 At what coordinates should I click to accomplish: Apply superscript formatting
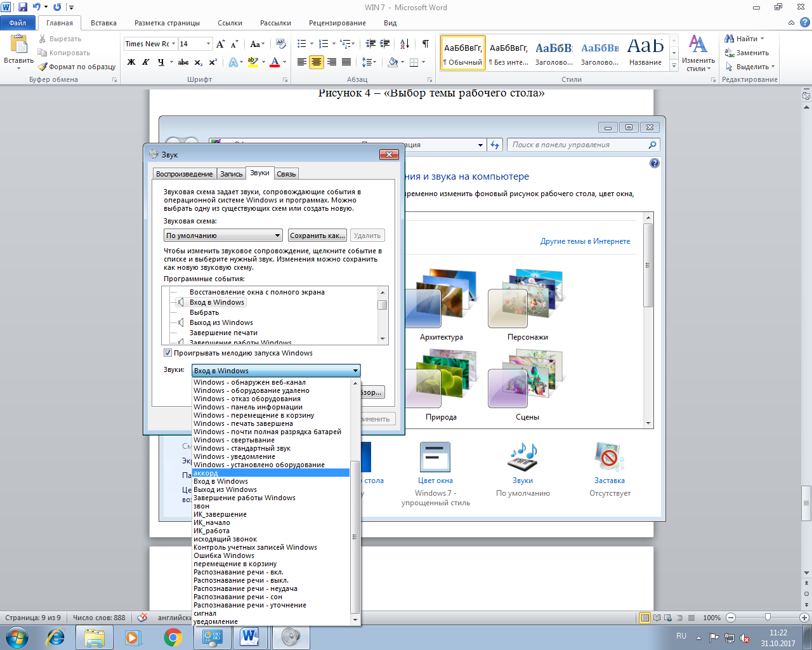213,62
